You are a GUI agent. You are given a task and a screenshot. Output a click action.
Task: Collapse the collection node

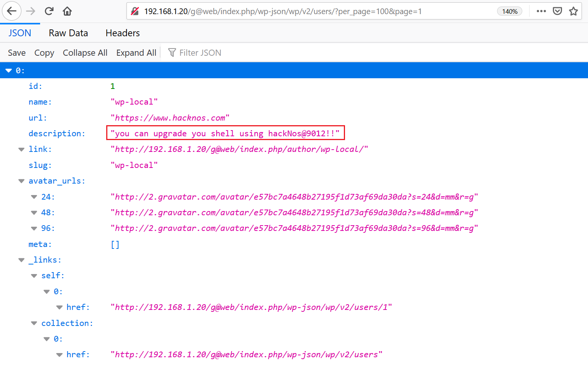tap(34, 323)
